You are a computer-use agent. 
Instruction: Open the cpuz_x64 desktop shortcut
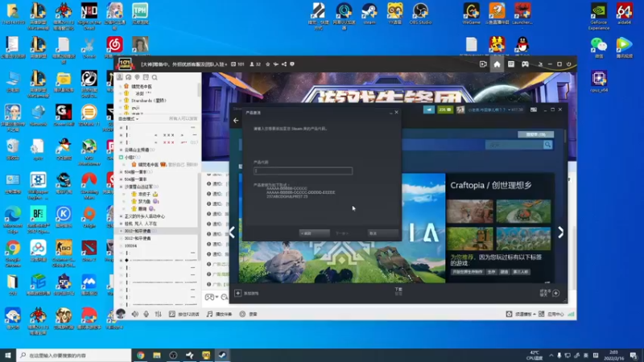click(x=599, y=81)
